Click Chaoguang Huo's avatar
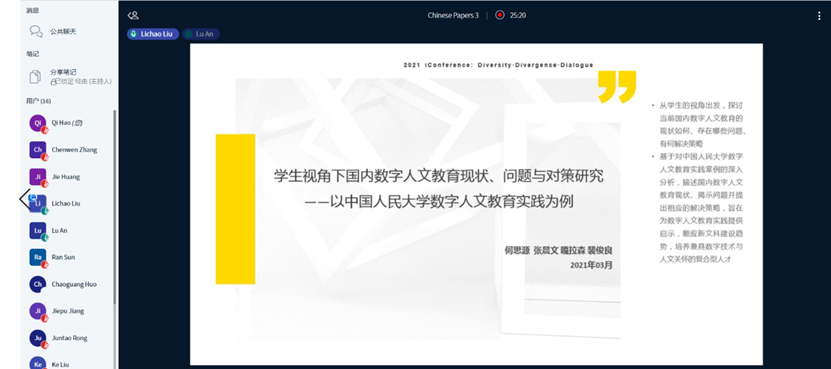The image size is (831, 369). click(38, 284)
